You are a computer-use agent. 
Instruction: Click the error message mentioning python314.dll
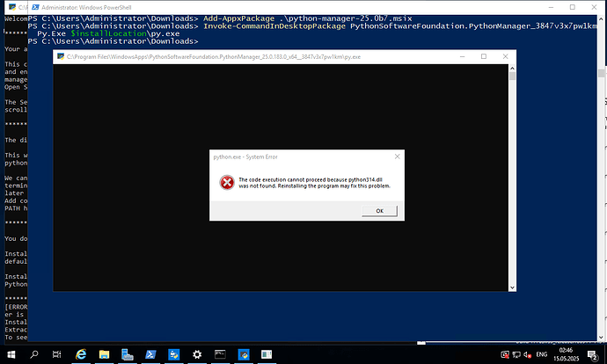(314, 183)
